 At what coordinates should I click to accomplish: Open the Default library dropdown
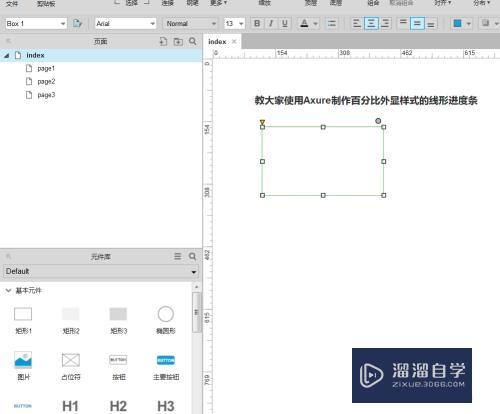(x=101, y=271)
